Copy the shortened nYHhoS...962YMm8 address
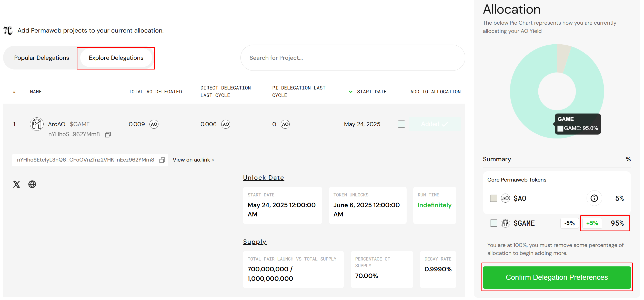644x300 pixels. click(x=108, y=134)
